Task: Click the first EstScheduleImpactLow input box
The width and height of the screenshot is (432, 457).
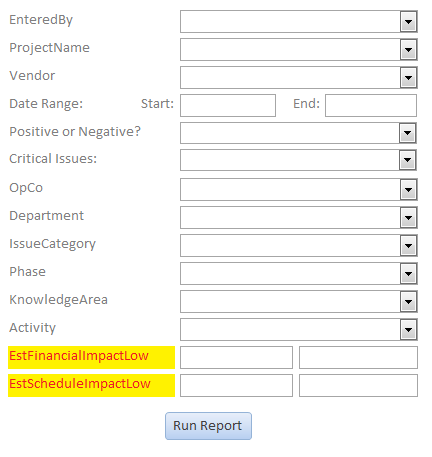Action: point(236,386)
